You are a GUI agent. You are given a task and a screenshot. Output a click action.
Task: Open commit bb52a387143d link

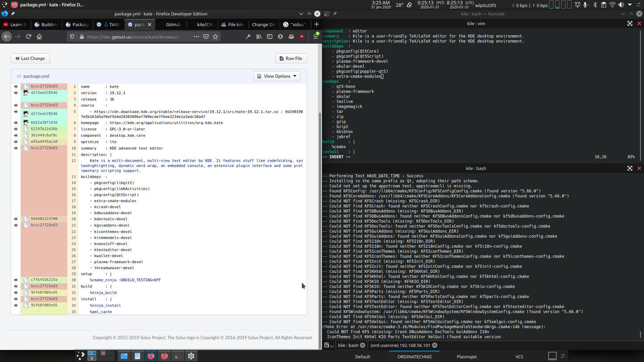44,122
